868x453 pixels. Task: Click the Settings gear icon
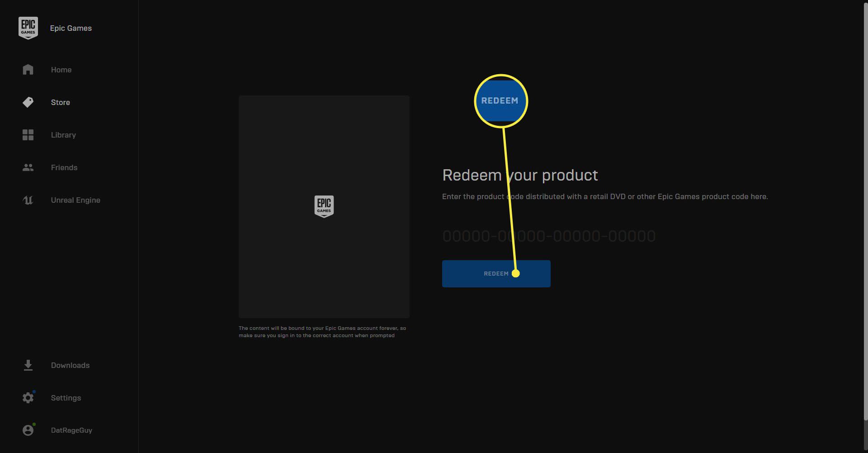(28, 398)
